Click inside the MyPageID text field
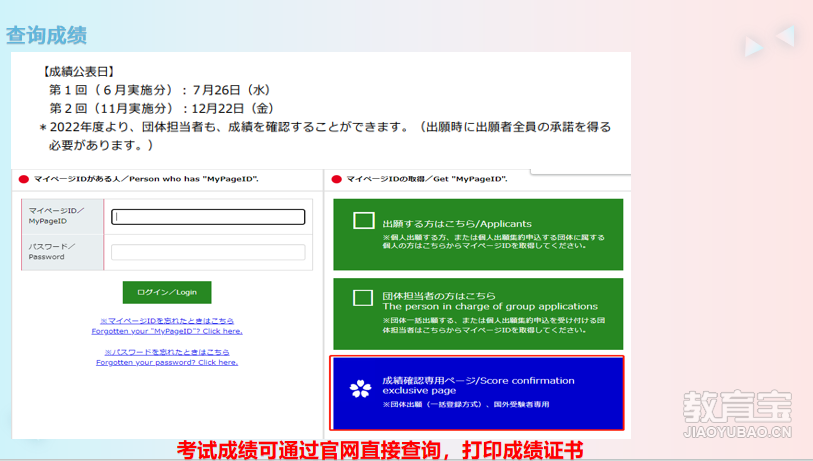This screenshot has width=813, height=461. point(208,217)
